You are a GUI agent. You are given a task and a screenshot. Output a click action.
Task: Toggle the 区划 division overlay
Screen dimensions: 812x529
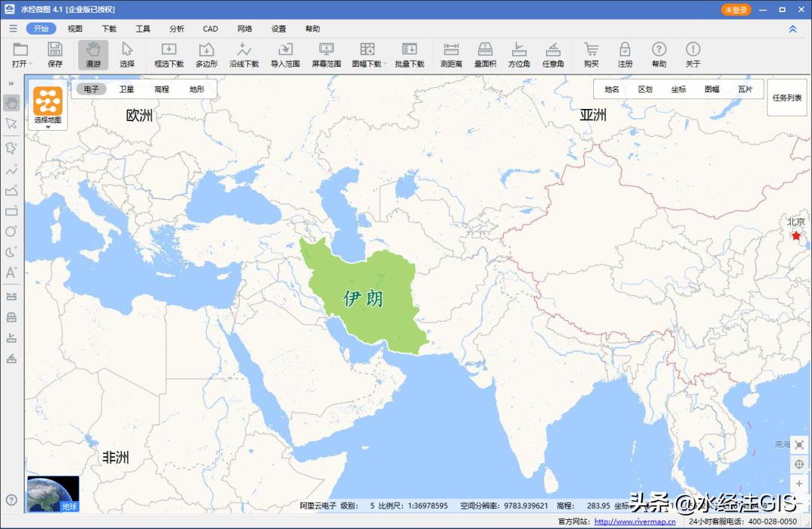coord(645,89)
